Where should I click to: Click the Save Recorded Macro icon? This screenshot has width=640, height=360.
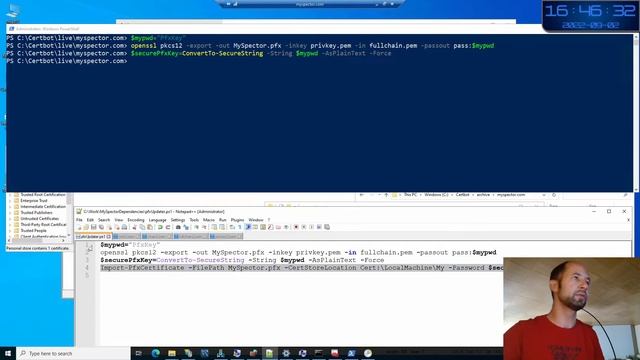point(327,227)
